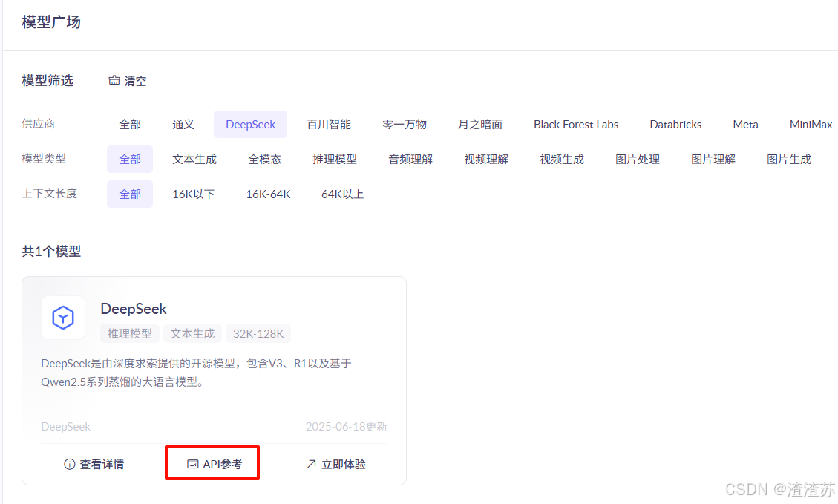This screenshot has width=838, height=504.
Task: Filter context length to 16K以下
Action: [194, 194]
